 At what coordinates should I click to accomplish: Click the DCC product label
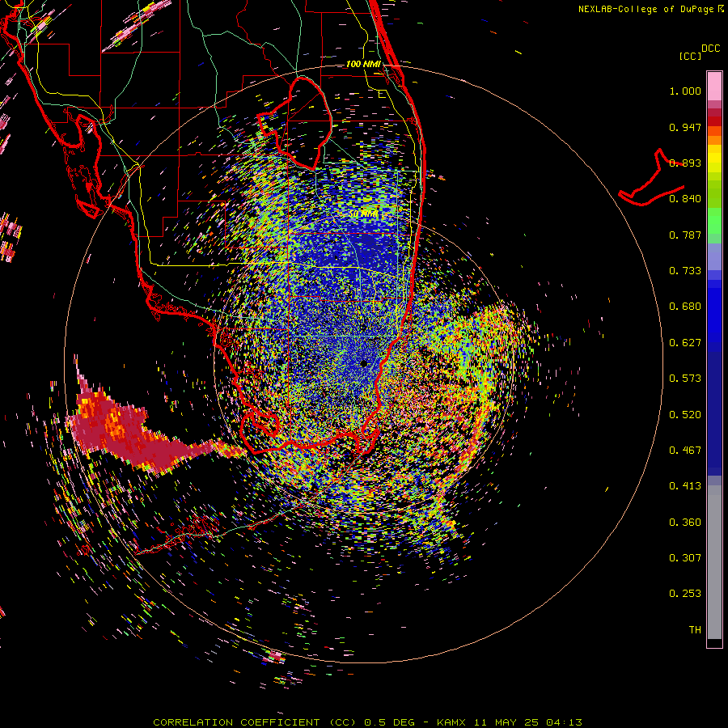click(710, 49)
